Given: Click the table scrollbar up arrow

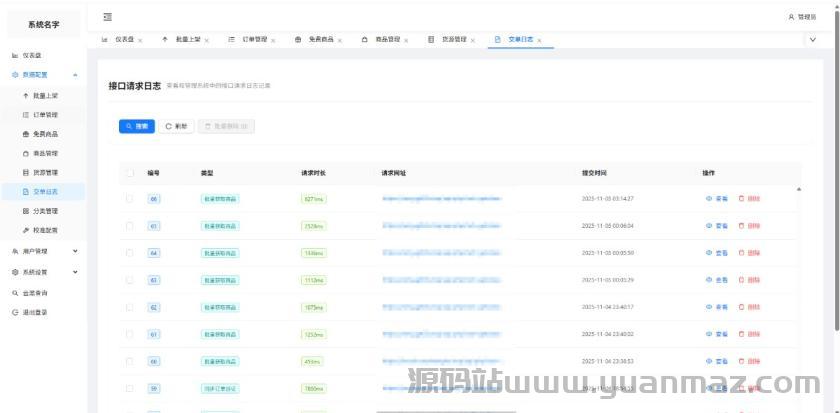Looking at the screenshot, I should (798, 189).
